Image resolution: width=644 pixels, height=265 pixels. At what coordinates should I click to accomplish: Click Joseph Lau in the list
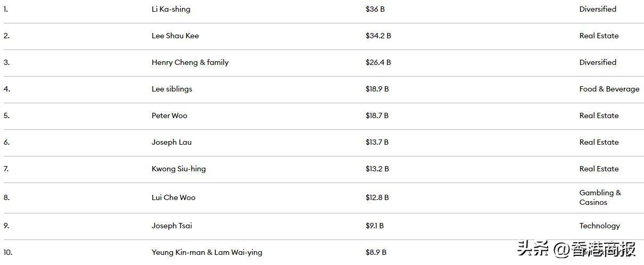pyautogui.click(x=171, y=142)
